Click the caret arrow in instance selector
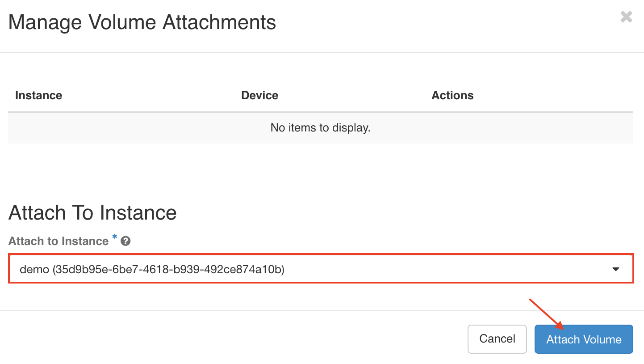This screenshot has width=644, height=364. (x=616, y=269)
